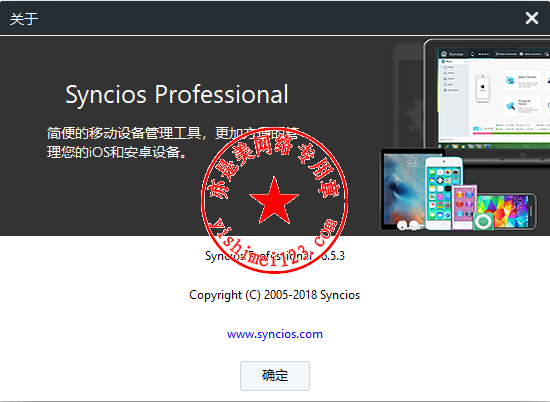Click the red star in the stamp

click(x=274, y=200)
